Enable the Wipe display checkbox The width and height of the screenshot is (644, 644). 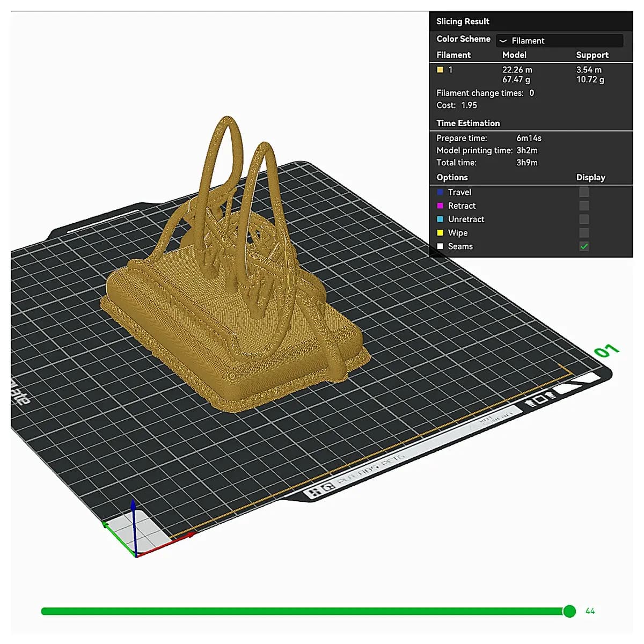(584, 232)
